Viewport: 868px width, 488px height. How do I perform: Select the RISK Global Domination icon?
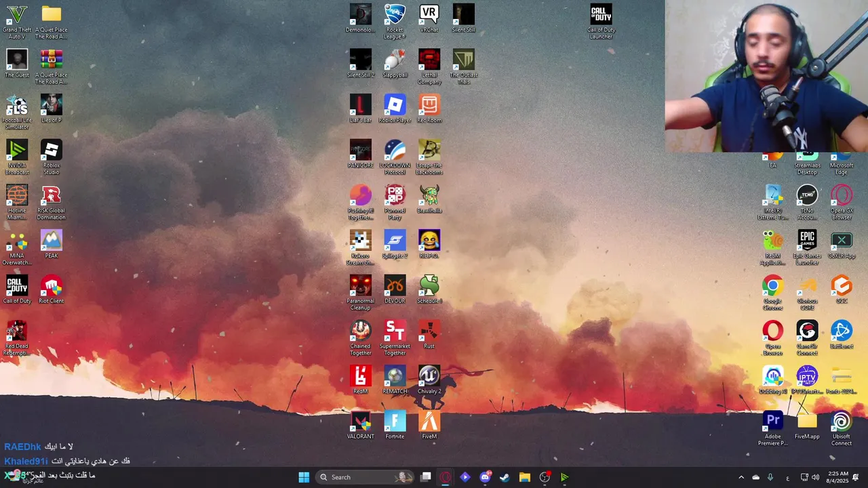52,203
